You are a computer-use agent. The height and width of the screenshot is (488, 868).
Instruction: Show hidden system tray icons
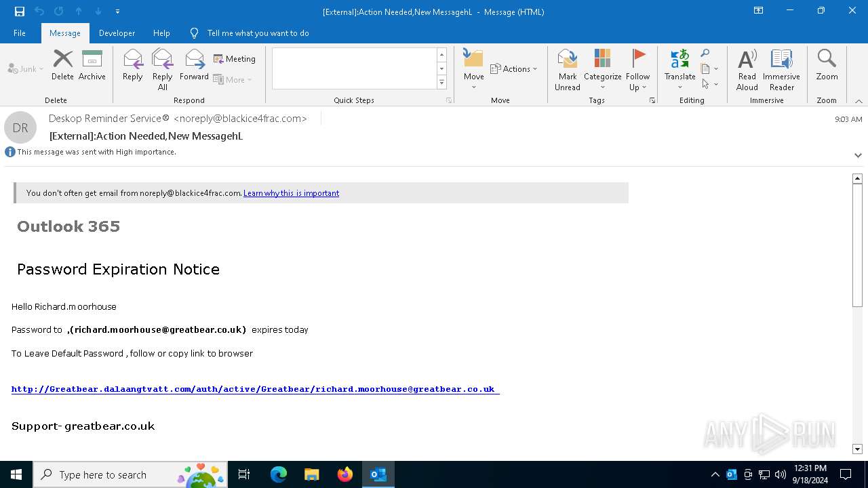coord(715,474)
